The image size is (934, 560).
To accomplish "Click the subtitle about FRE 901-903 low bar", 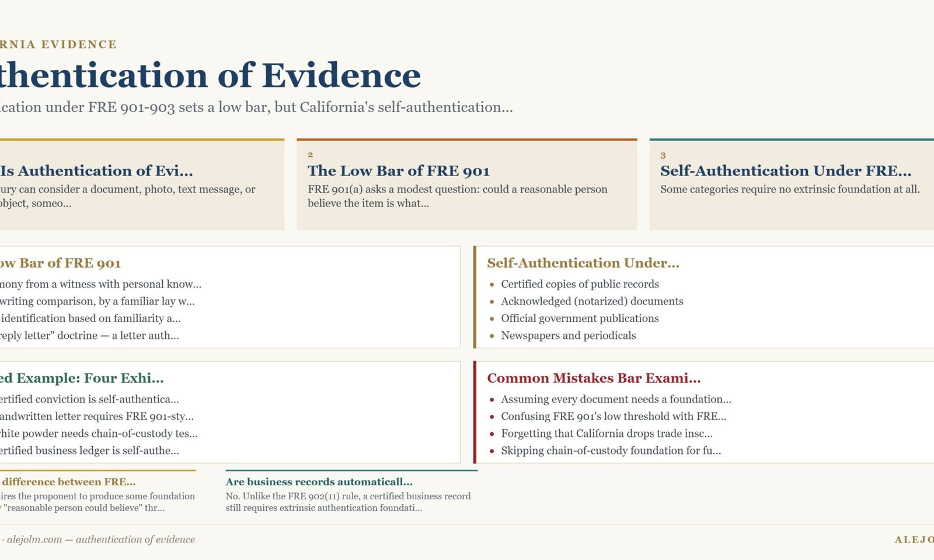I will (x=256, y=107).
